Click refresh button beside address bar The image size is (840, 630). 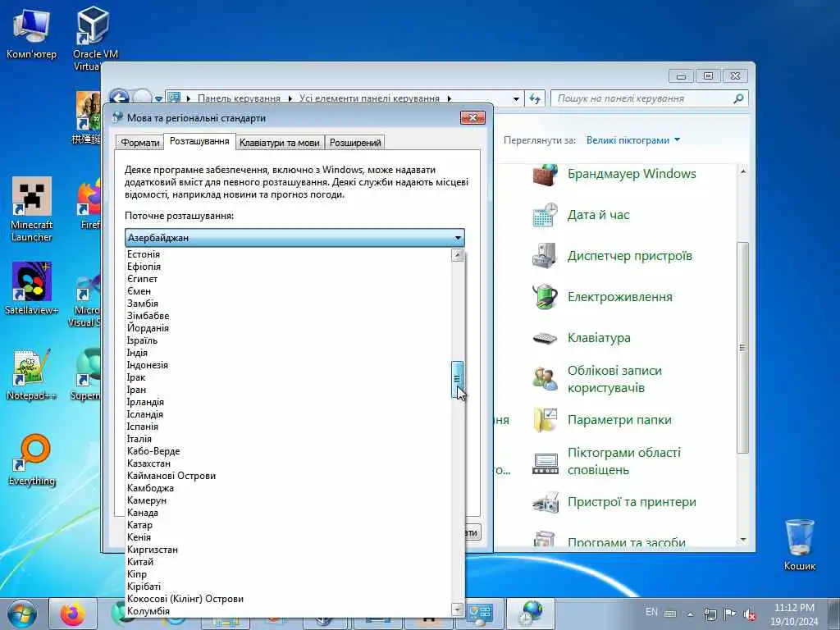click(x=535, y=98)
